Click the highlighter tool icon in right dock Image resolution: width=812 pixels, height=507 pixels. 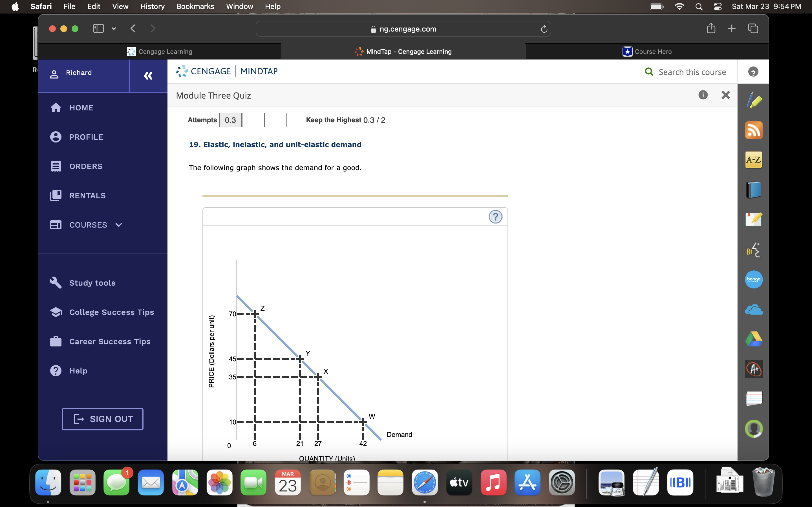point(754,100)
